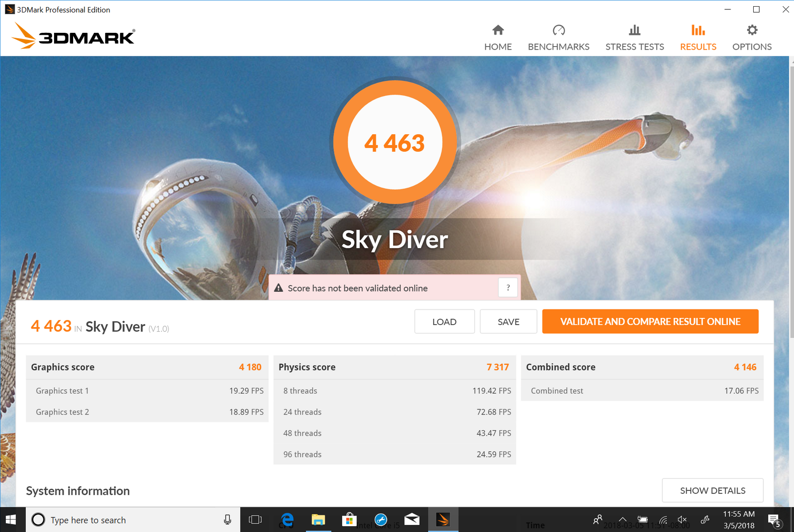Launch Microsoft Edge from taskbar
The height and width of the screenshot is (532, 794).
287,520
